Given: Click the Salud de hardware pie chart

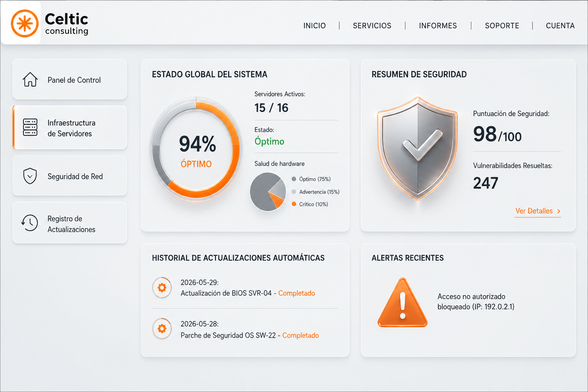Looking at the screenshot, I should pyautogui.click(x=268, y=192).
